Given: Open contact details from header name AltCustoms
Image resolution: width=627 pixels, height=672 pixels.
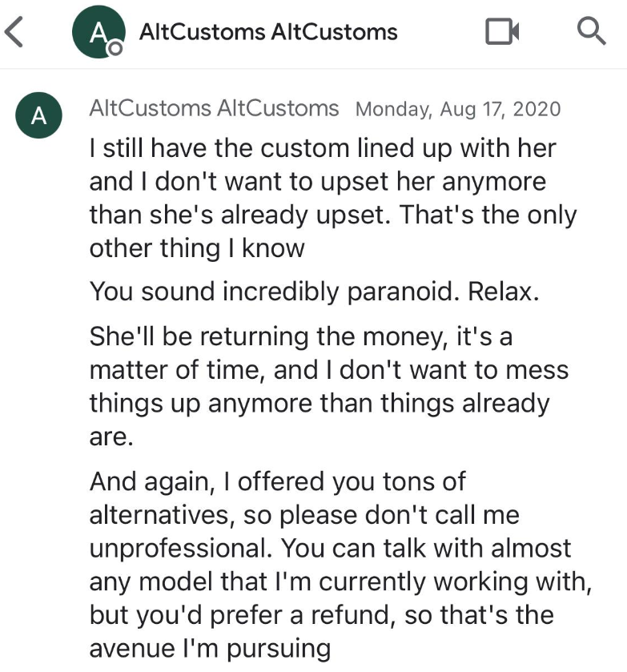Looking at the screenshot, I should [268, 32].
